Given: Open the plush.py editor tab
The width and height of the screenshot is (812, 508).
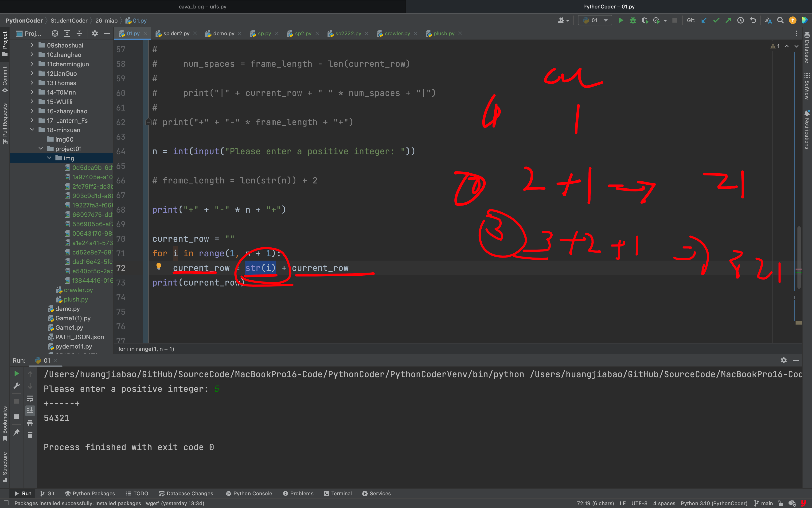Looking at the screenshot, I should 444,33.
